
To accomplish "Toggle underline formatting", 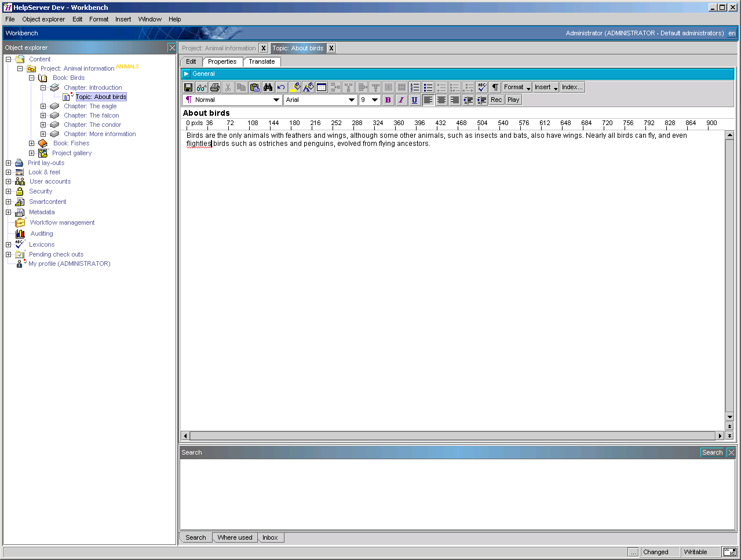I will pyautogui.click(x=414, y=100).
